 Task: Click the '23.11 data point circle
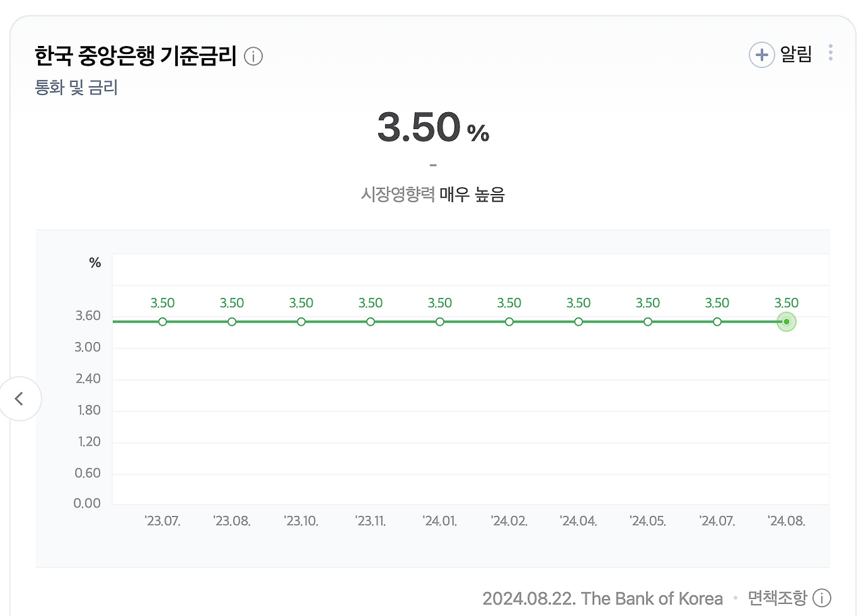370,322
